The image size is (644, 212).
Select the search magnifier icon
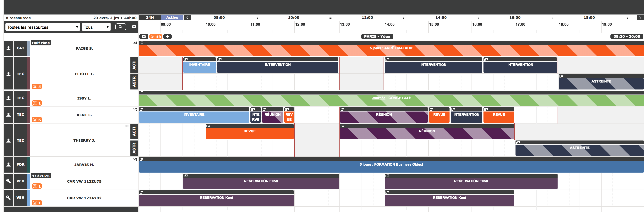[121, 27]
